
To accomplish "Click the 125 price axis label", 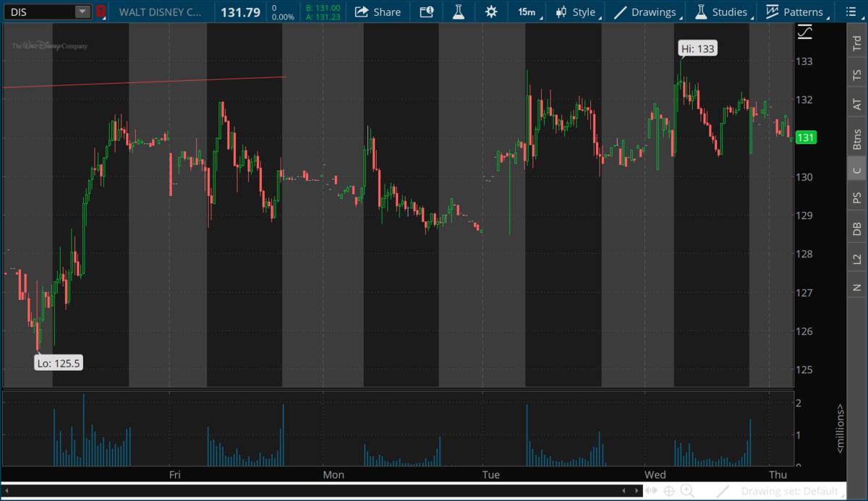I will click(805, 370).
